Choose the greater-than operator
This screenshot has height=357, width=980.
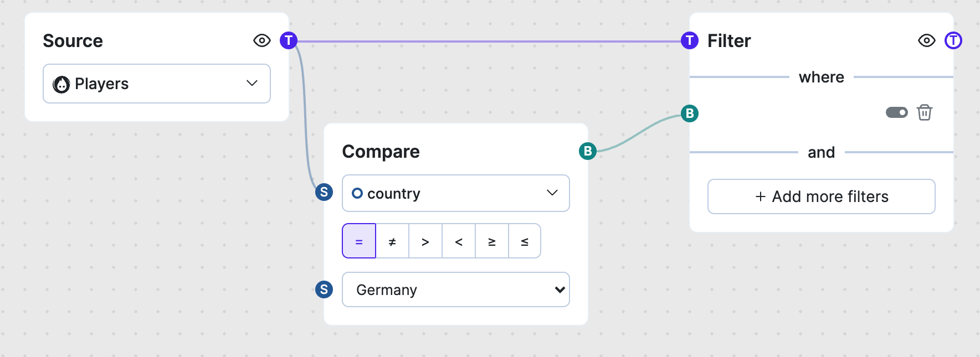click(425, 241)
